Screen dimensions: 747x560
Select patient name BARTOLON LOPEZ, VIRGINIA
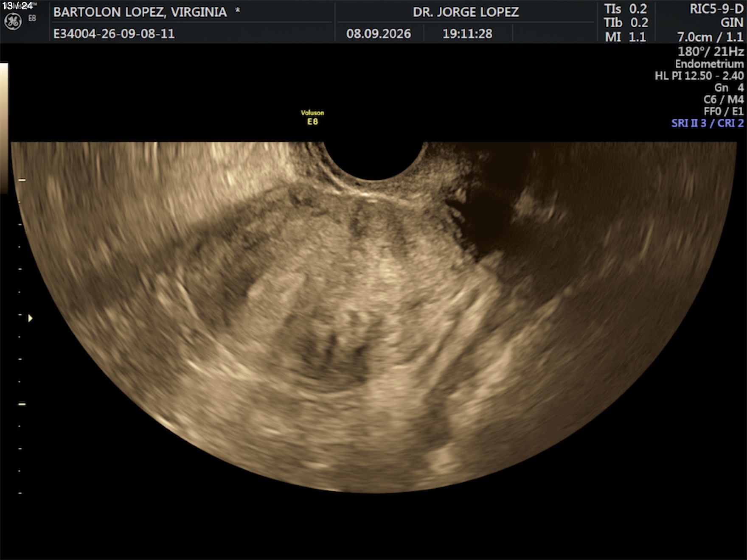[140, 12]
